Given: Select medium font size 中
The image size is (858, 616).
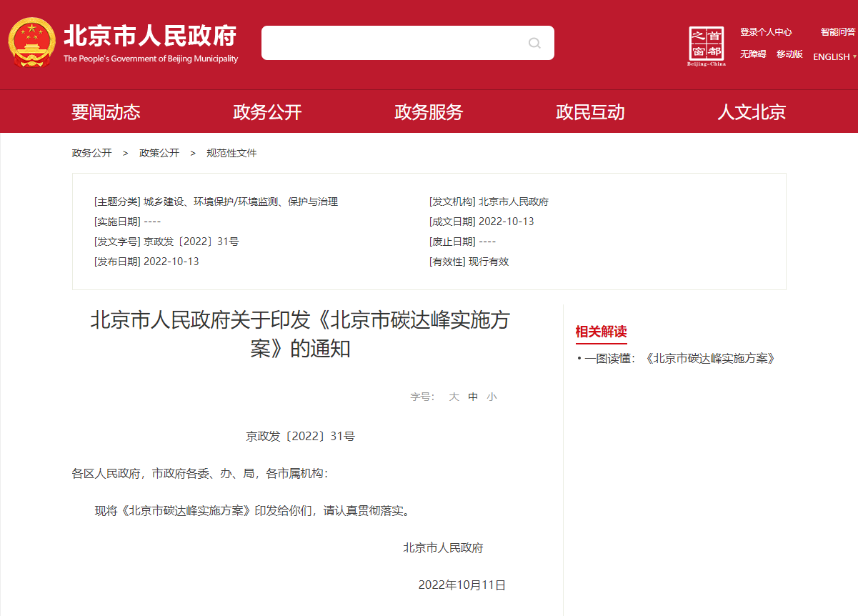Looking at the screenshot, I should pos(473,397).
